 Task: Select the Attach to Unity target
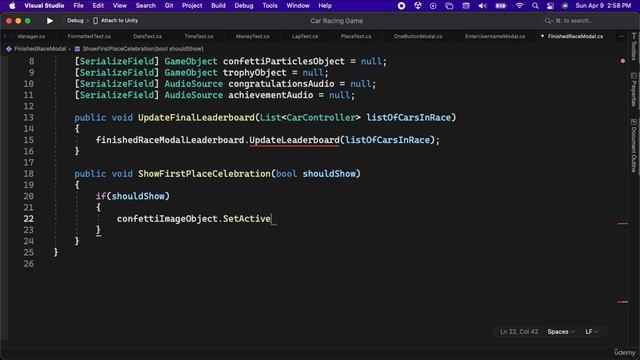point(116,20)
